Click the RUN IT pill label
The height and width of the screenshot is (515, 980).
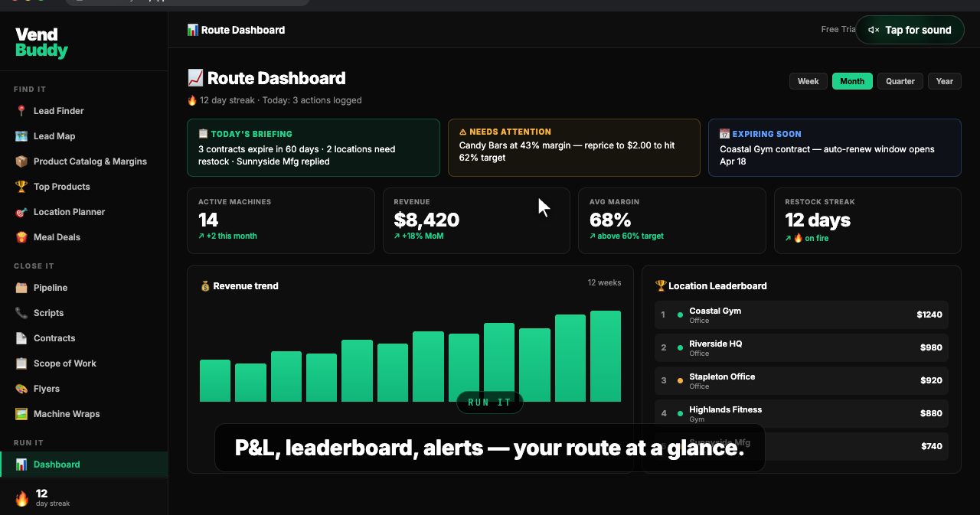pyautogui.click(x=489, y=403)
